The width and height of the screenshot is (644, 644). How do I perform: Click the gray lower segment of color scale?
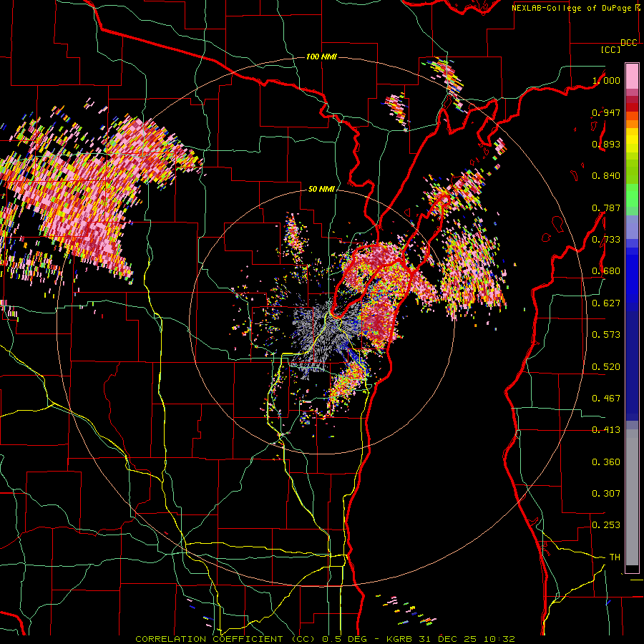pyautogui.click(x=632, y=497)
